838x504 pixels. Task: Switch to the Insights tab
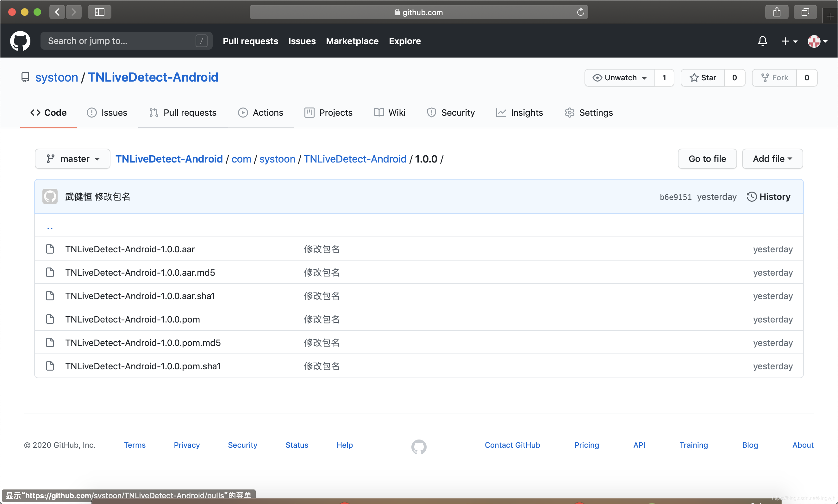[519, 113]
